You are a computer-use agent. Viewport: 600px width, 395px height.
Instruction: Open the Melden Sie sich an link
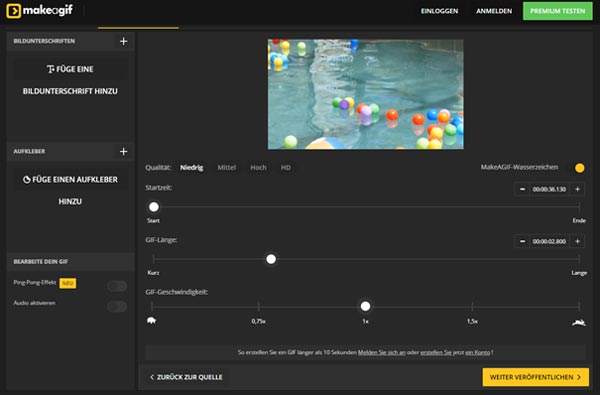pos(382,352)
